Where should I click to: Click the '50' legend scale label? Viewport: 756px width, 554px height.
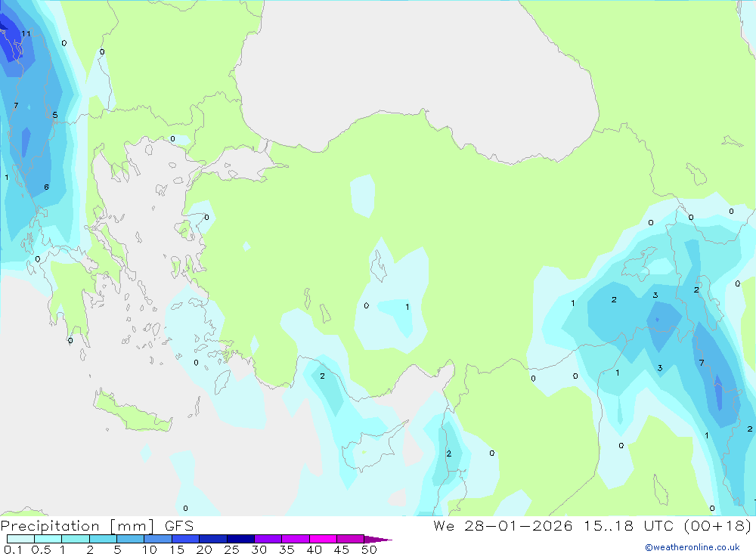pos(370,549)
